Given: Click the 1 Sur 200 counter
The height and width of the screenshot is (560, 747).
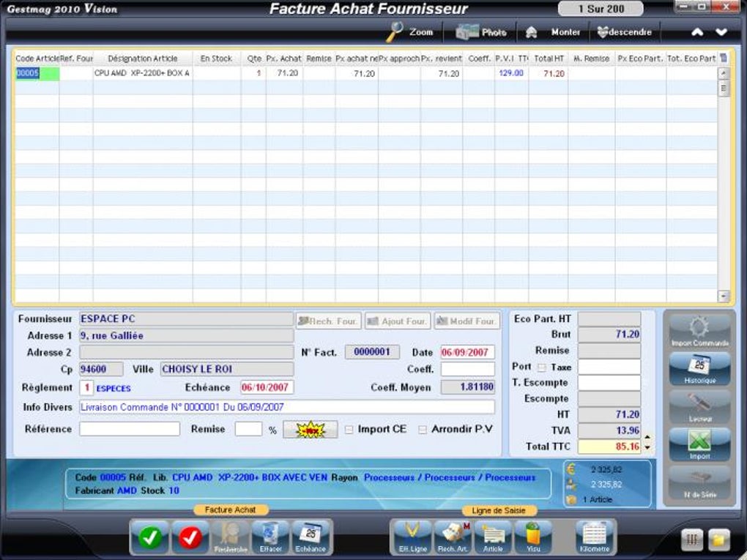Looking at the screenshot, I should (601, 9).
